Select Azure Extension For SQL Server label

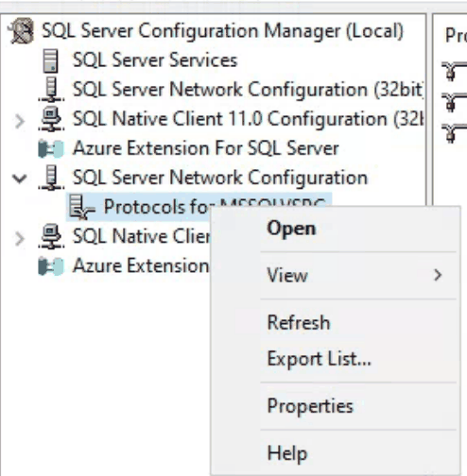(x=206, y=148)
